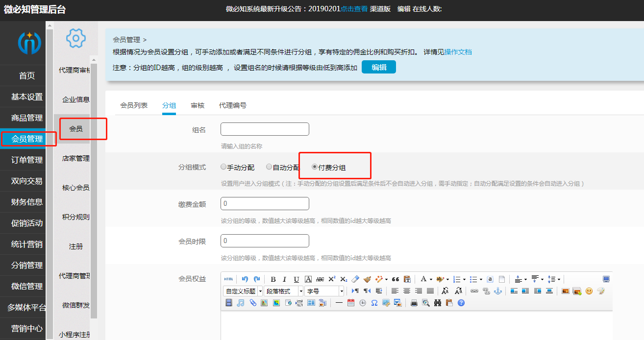The image size is (644, 340).
Task: Select the 付费分组 grouping mode
Action: coord(314,167)
